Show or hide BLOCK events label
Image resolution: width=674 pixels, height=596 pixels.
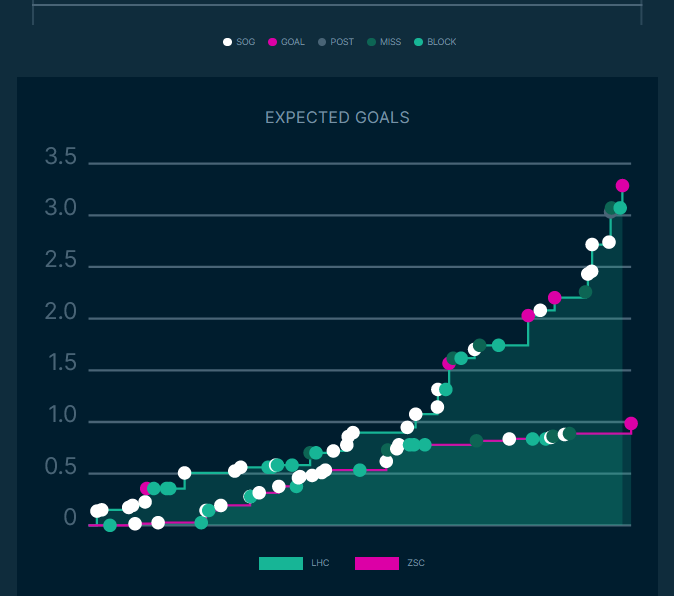442,42
